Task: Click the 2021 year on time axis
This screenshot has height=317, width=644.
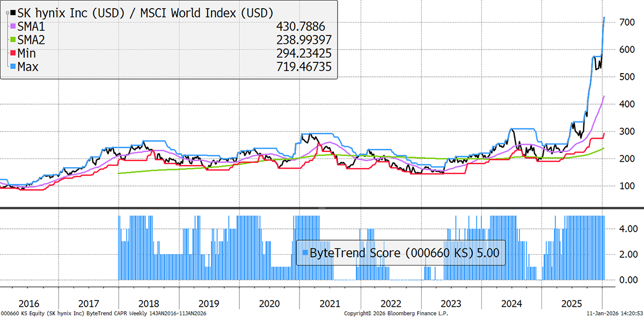Action: tap(330, 303)
